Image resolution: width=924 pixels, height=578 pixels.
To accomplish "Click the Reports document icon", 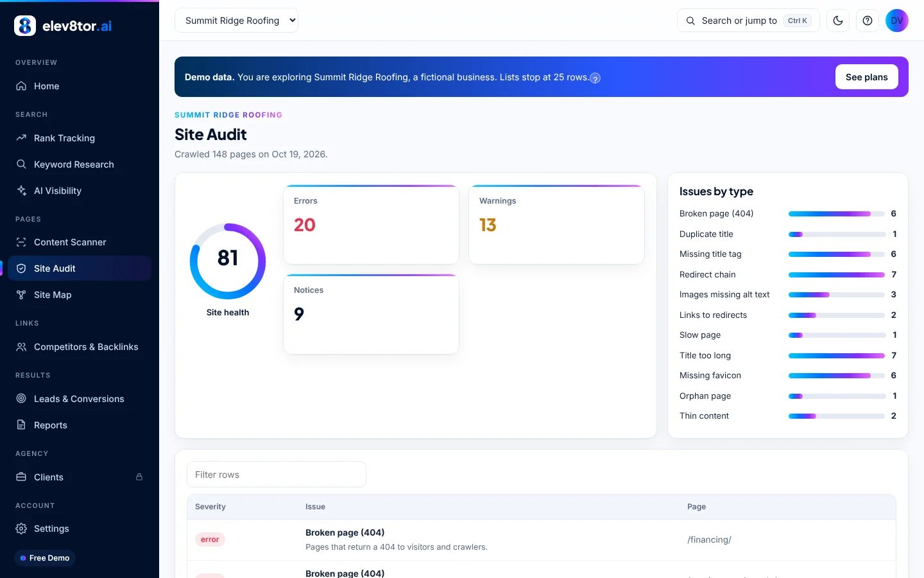I will 21,425.
